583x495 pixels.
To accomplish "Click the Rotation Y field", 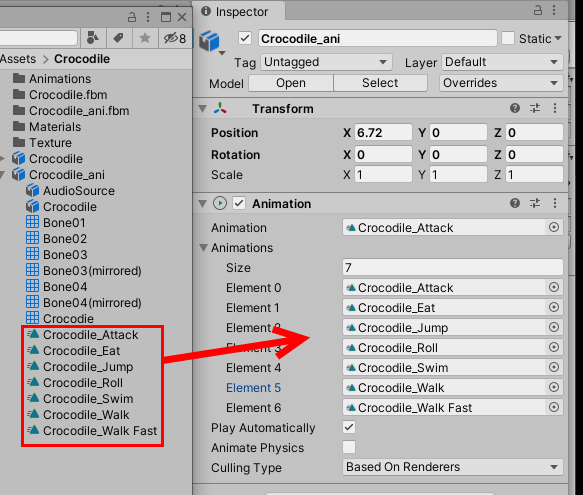I will tap(458, 154).
